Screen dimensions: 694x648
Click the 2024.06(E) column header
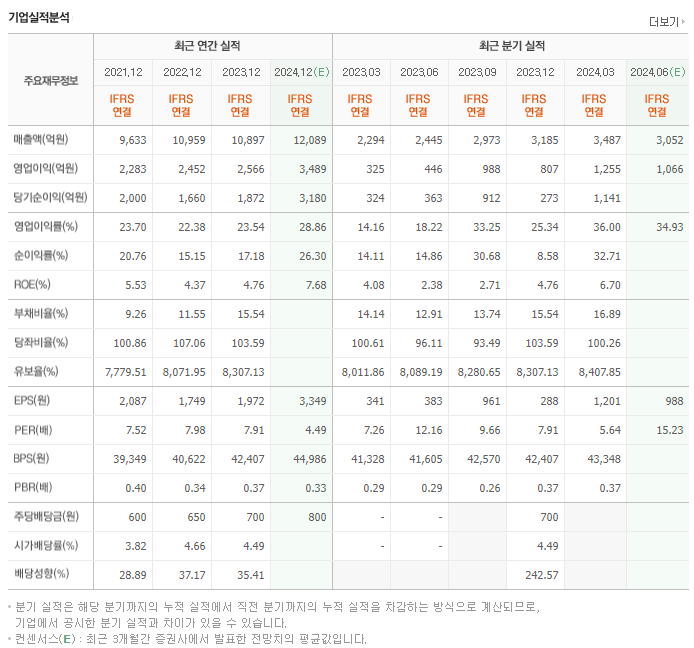click(658, 72)
